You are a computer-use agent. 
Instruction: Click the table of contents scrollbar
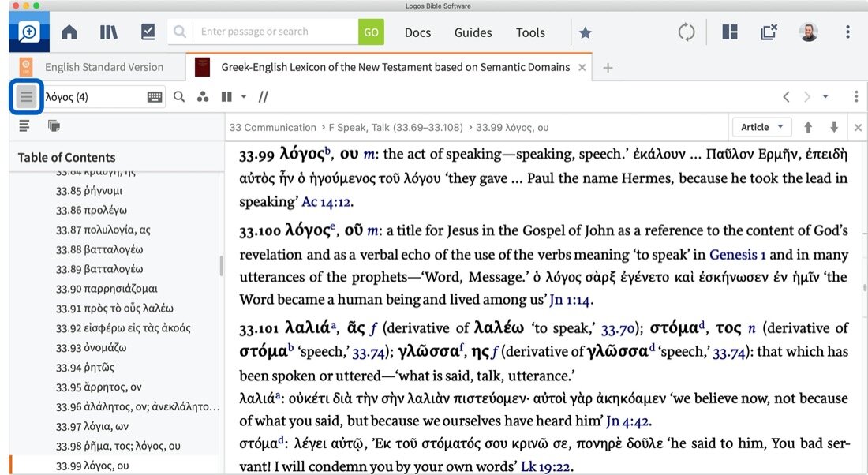(222, 266)
